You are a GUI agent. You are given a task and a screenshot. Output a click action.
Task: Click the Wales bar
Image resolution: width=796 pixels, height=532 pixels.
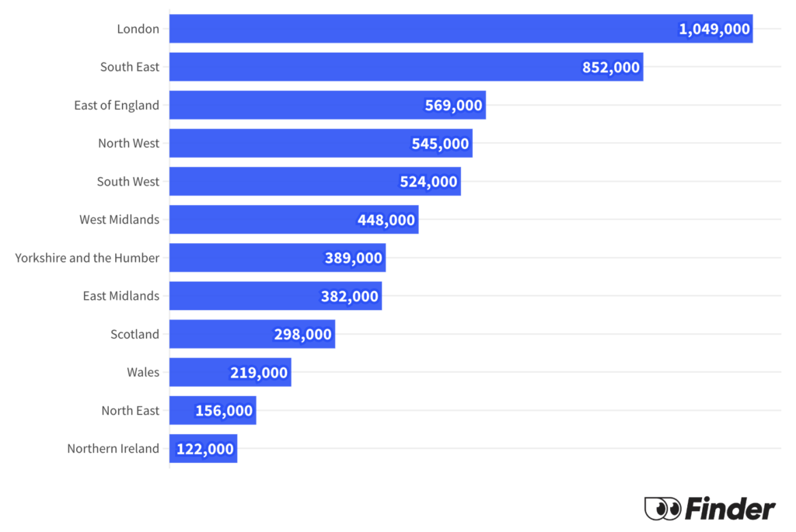tap(230, 372)
